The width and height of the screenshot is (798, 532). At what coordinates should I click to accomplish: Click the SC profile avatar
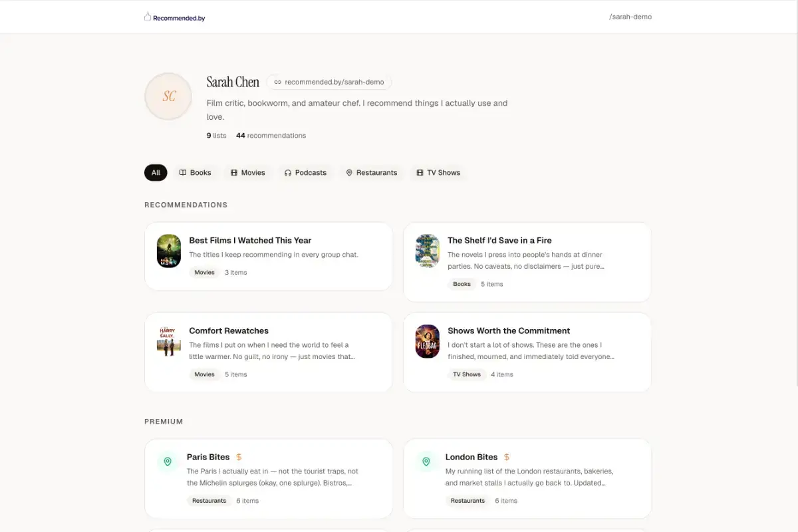pos(168,96)
